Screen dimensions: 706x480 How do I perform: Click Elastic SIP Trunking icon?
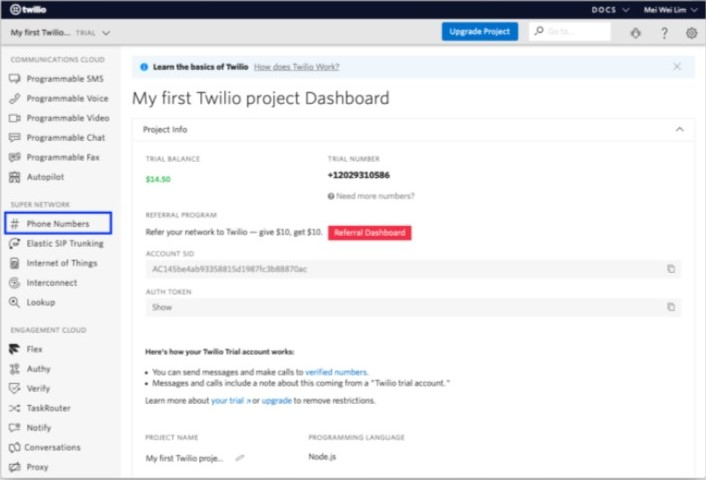[15, 243]
